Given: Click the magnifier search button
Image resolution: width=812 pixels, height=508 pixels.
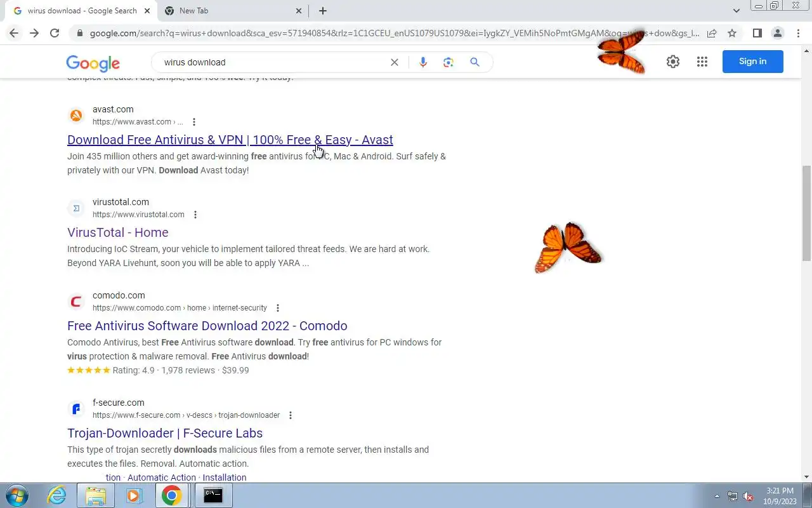Looking at the screenshot, I should 475,62.
